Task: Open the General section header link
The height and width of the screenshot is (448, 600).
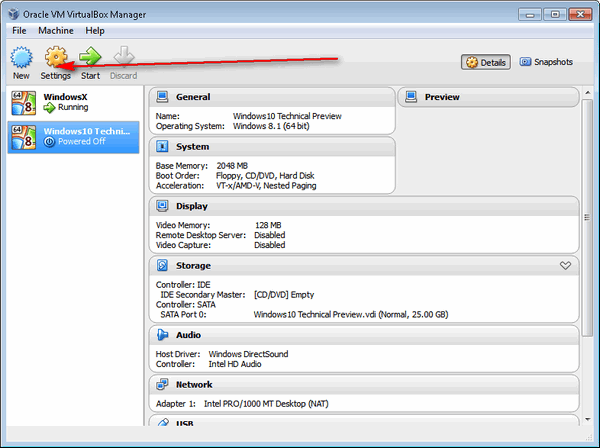Action: click(x=193, y=97)
